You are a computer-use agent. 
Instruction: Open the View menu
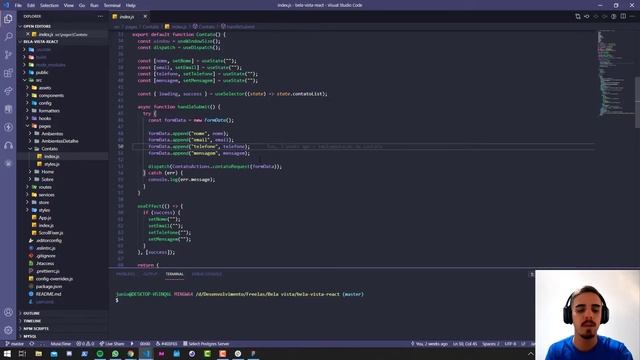pos(69,5)
